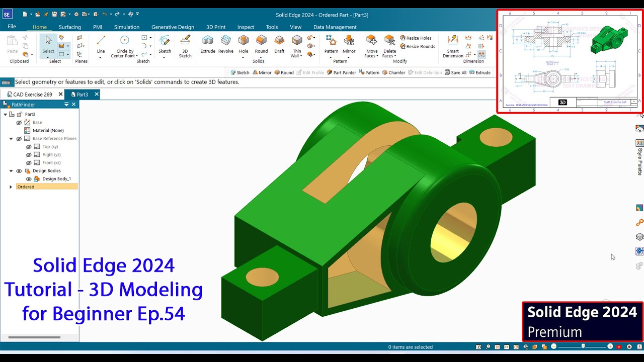Image resolution: width=644 pixels, height=362 pixels.
Task: Open the File menu
Action: pos(12,26)
